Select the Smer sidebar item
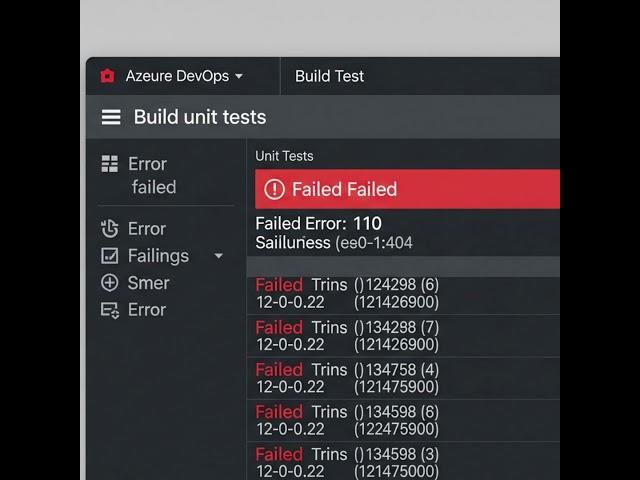Image resolution: width=640 pixels, height=480 pixels. click(148, 283)
